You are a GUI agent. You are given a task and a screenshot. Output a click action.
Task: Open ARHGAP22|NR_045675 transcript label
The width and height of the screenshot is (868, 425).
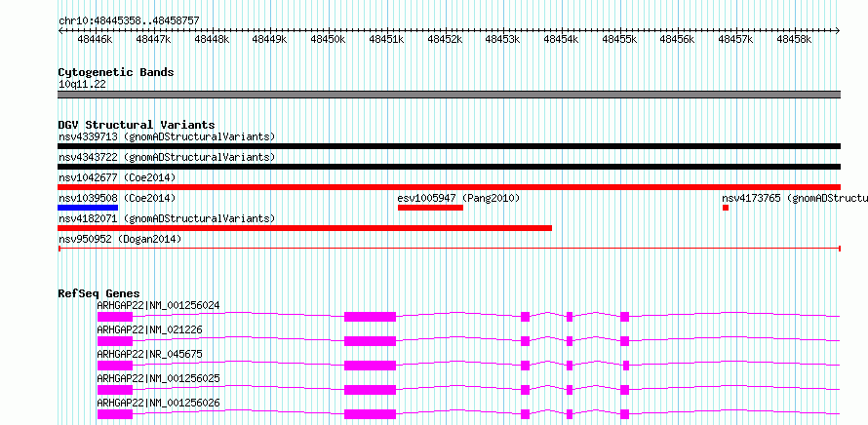pos(149,354)
